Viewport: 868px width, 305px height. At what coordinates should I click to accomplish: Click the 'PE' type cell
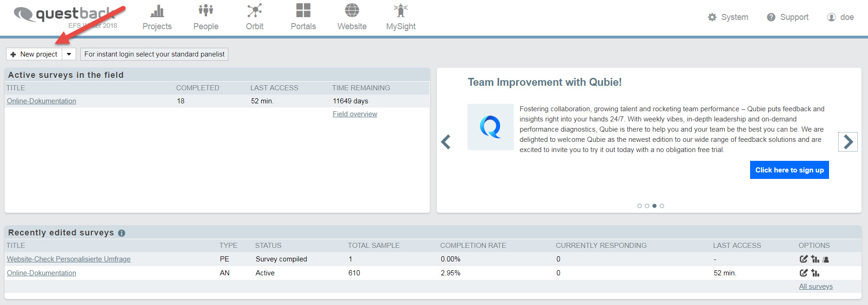tap(225, 259)
